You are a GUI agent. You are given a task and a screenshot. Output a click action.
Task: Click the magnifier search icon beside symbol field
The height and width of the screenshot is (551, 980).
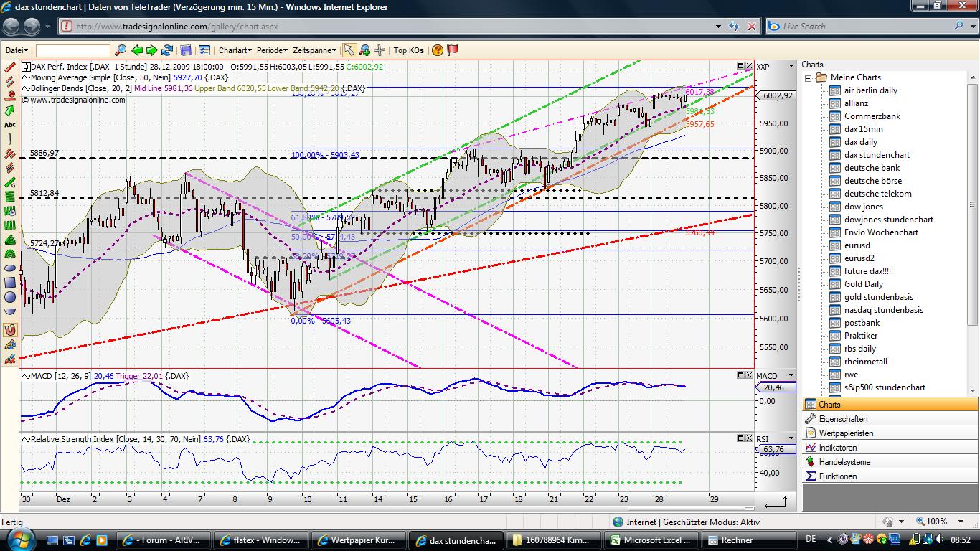point(121,50)
